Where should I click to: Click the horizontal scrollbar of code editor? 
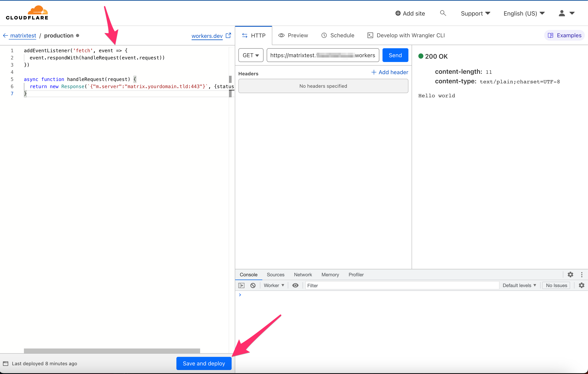click(112, 351)
